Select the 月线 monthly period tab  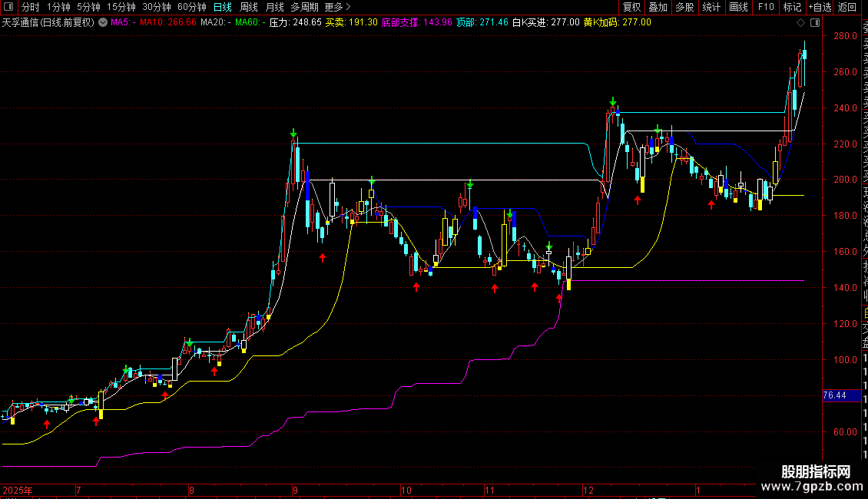coord(274,7)
